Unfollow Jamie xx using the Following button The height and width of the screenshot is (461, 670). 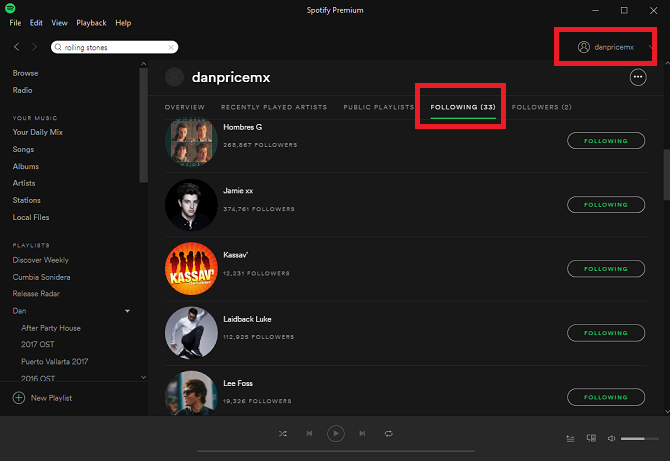point(606,205)
